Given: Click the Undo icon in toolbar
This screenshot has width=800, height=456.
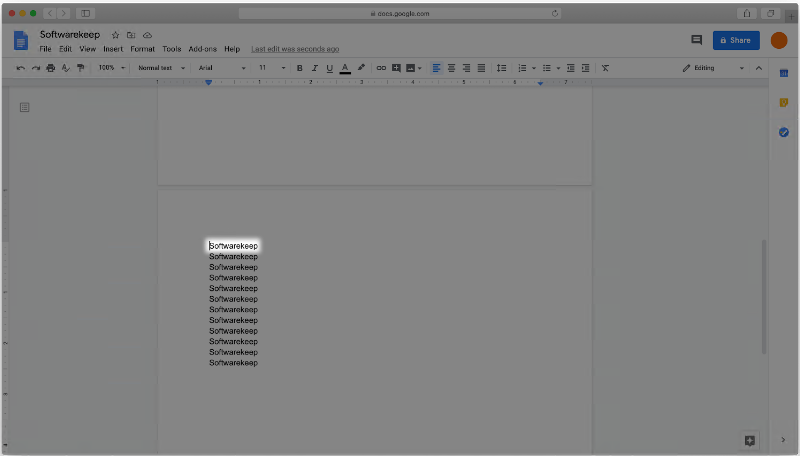Looking at the screenshot, I should point(21,68).
